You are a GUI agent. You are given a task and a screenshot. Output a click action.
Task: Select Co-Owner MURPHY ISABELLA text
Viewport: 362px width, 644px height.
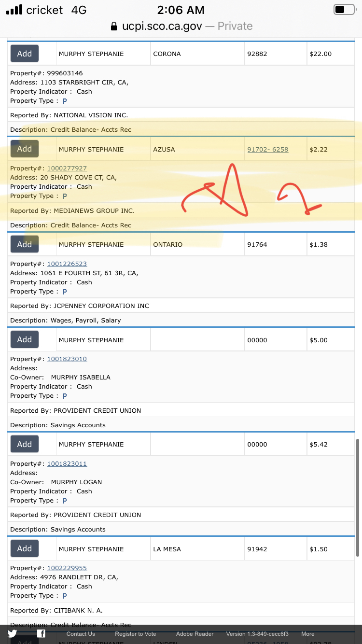pos(60,378)
